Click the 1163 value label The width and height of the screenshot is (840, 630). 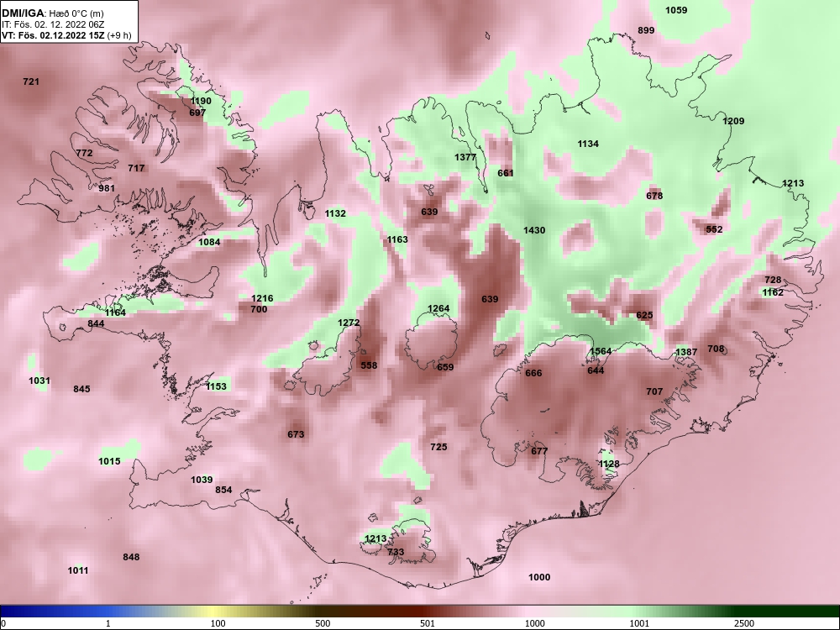click(x=397, y=240)
